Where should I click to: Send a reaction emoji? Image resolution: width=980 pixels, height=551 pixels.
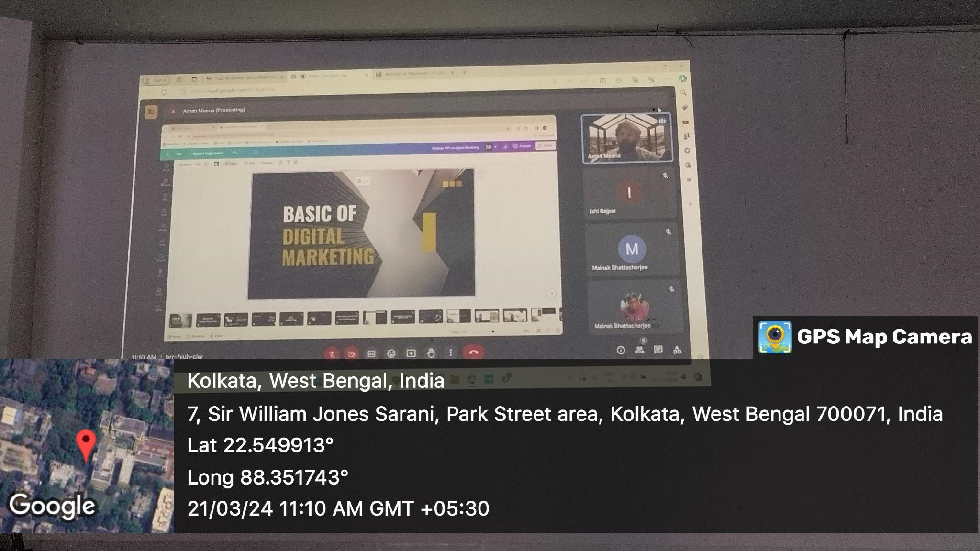(x=391, y=354)
